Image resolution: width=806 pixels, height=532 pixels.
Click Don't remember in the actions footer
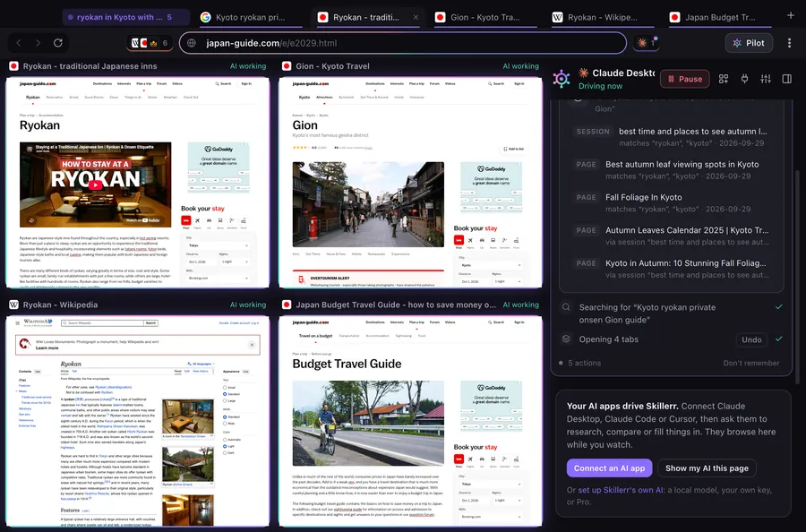pyautogui.click(x=751, y=363)
